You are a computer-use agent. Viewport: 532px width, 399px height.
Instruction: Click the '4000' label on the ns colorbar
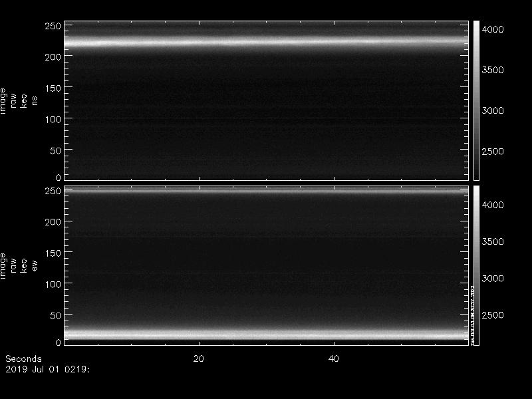(493, 29)
